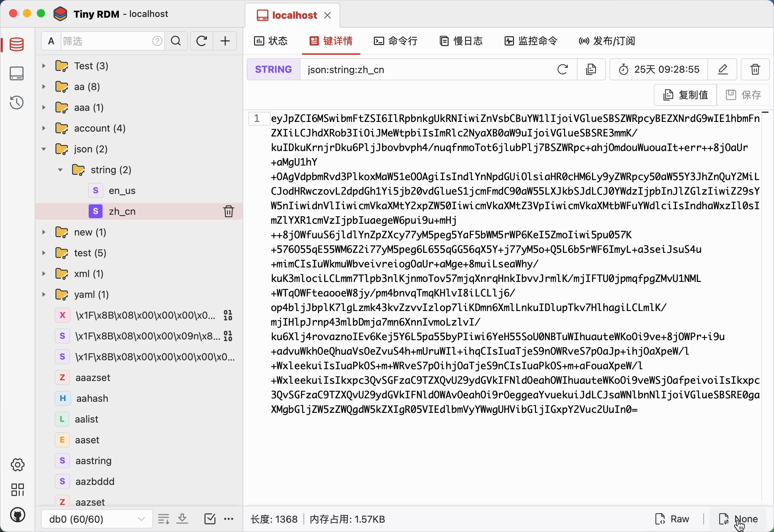Collapse the json (2) folder
774x532 pixels.
pos(44,149)
